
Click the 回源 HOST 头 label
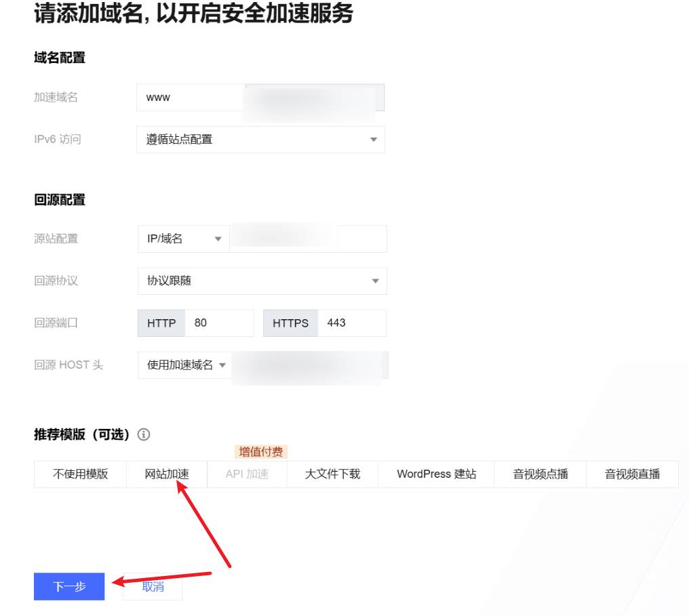68,365
